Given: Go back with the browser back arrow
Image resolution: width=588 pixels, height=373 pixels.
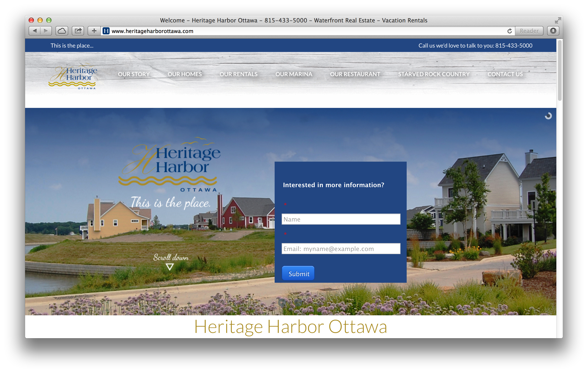Looking at the screenshot, I should [x=35, y=31].
